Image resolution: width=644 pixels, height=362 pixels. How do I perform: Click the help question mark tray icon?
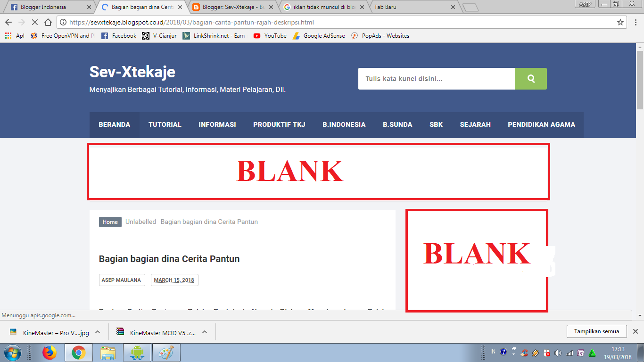point(503,352)
